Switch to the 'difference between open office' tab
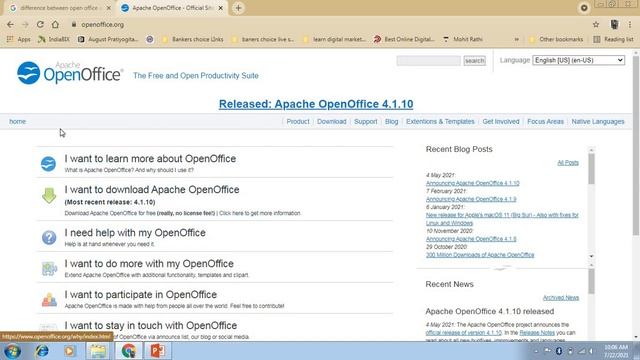The image size is (640, 360). tap(60, 8)
